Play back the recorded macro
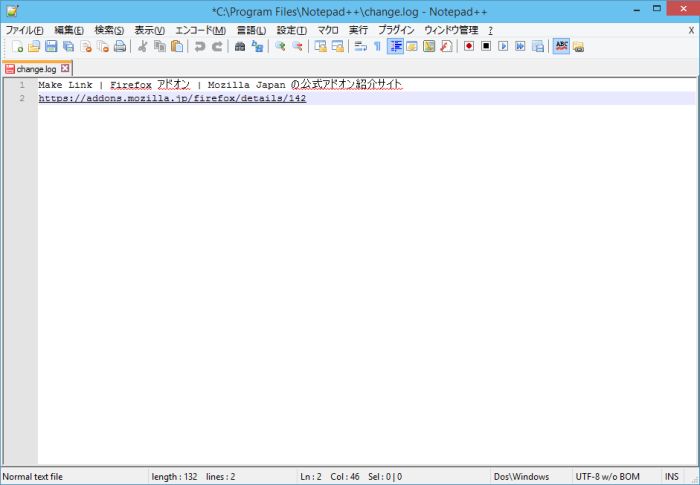 tap(503, 46)
